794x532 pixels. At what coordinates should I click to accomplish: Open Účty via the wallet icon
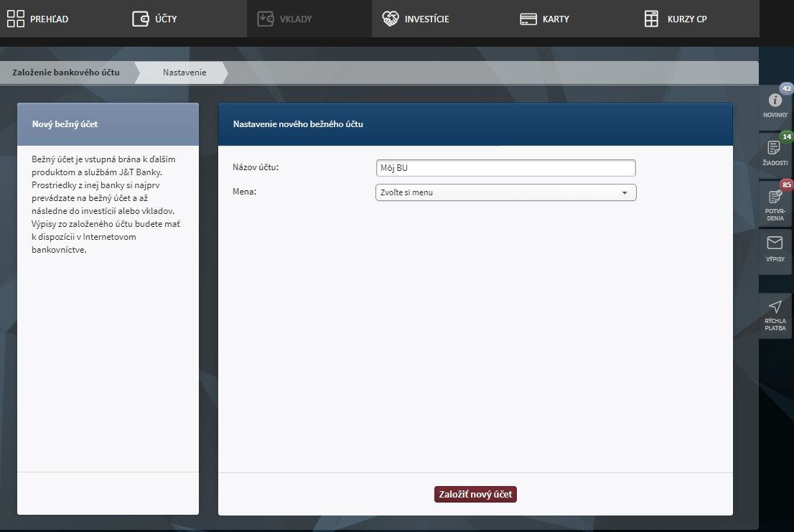point(141,19)
